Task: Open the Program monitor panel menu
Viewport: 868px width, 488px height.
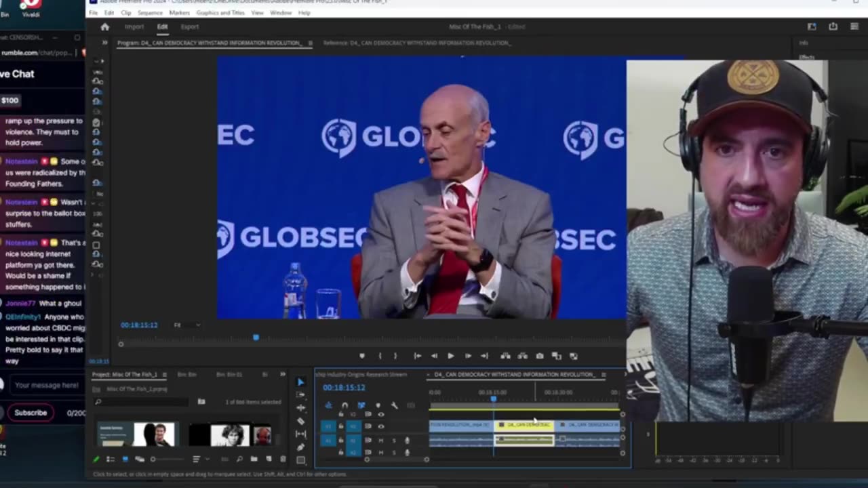Action: 311,43
